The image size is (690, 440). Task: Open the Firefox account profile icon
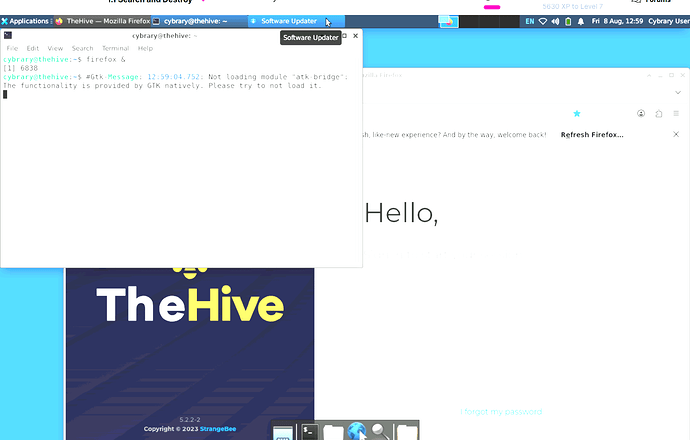point(641,114)
